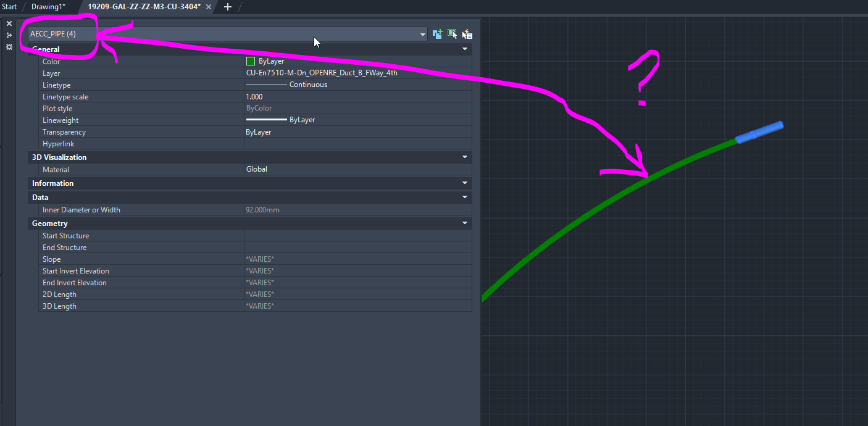Collapse the Geometry section
Viewport: 868px width, 426px height.
(x=464, y=223)
